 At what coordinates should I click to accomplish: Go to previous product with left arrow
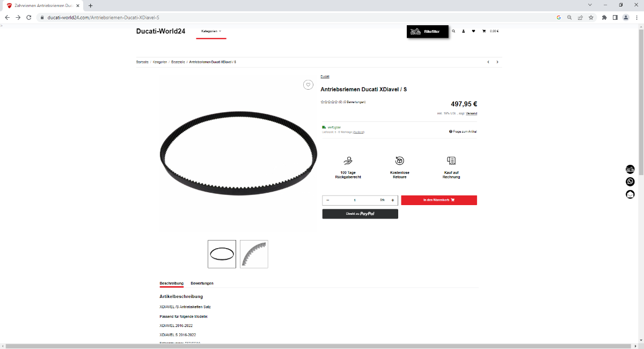[x=488, y=62]
